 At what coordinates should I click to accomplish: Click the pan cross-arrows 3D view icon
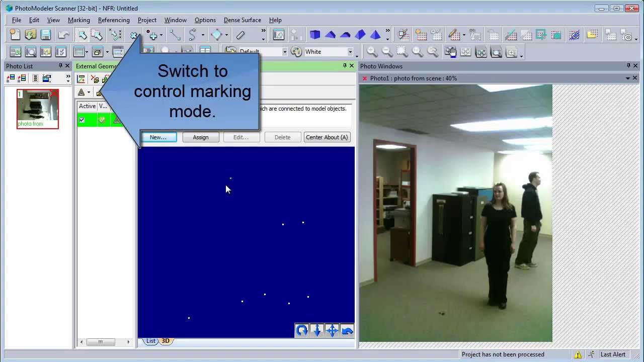(x=332, y=330)
